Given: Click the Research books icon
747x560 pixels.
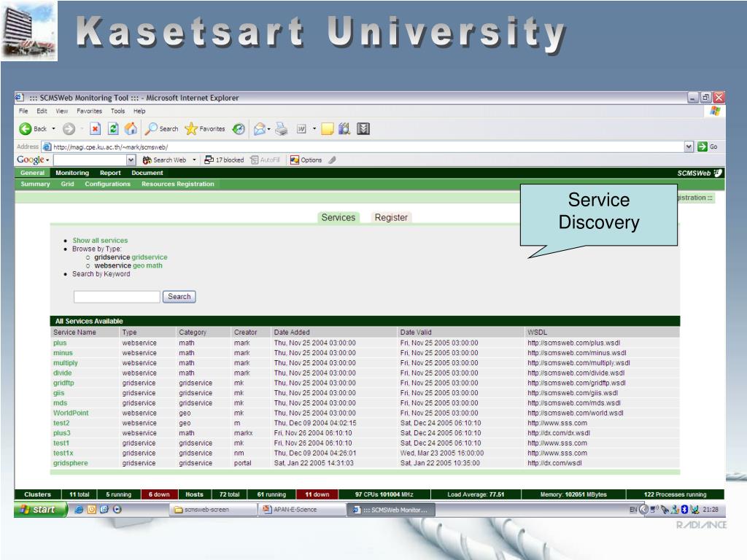Looking at the screenshot, I should (344, 128).
